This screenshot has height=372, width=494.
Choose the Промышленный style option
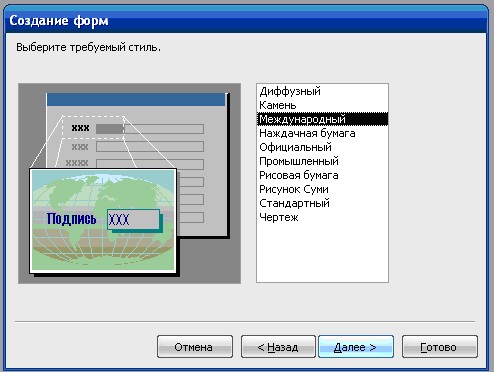coord(322,161)
